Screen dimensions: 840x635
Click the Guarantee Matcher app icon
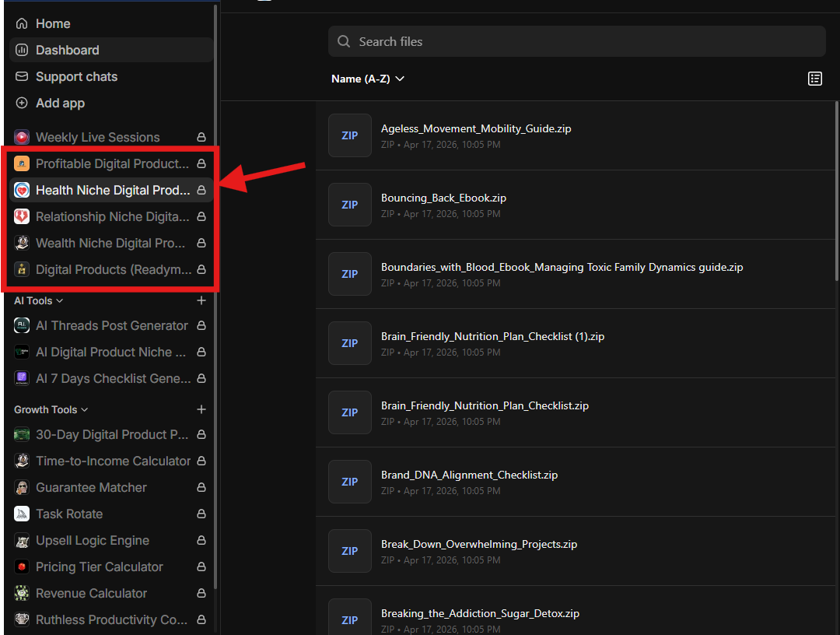click(22, 488)
